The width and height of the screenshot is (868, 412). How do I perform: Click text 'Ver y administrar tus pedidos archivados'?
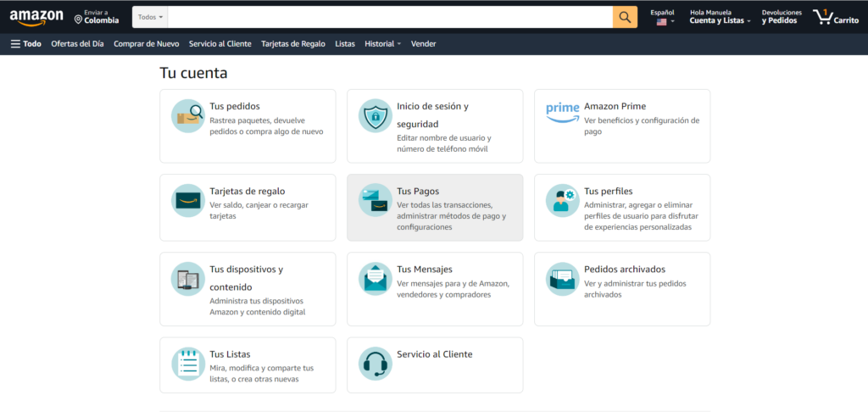click(636, 289)
